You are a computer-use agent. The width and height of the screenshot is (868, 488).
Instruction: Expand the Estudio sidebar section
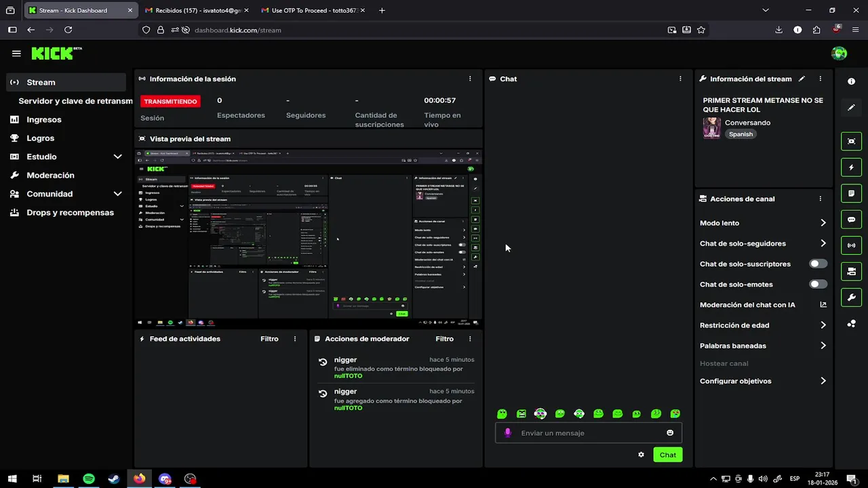(66, 157)
